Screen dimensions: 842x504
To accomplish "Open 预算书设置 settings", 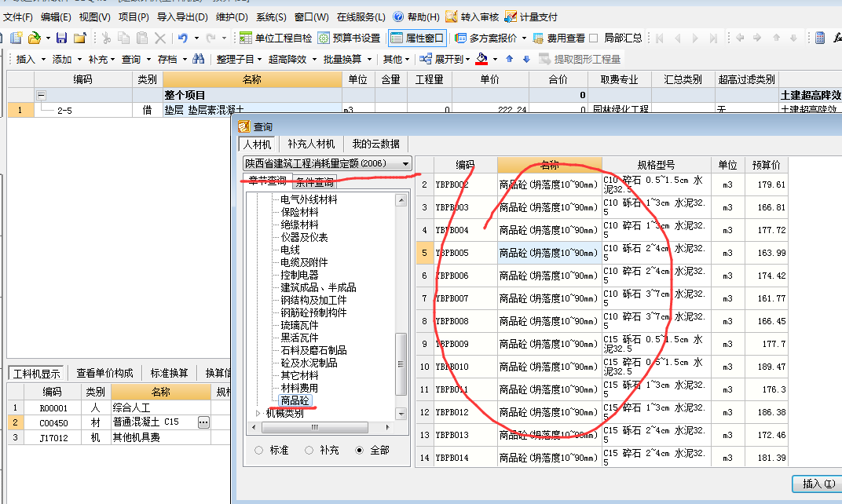I will 350,38.
